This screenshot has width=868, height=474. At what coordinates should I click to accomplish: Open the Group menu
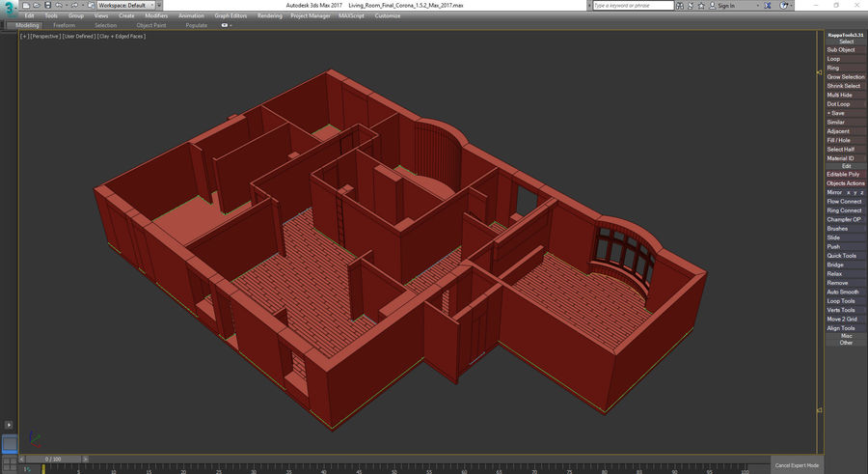coord(76,15)
